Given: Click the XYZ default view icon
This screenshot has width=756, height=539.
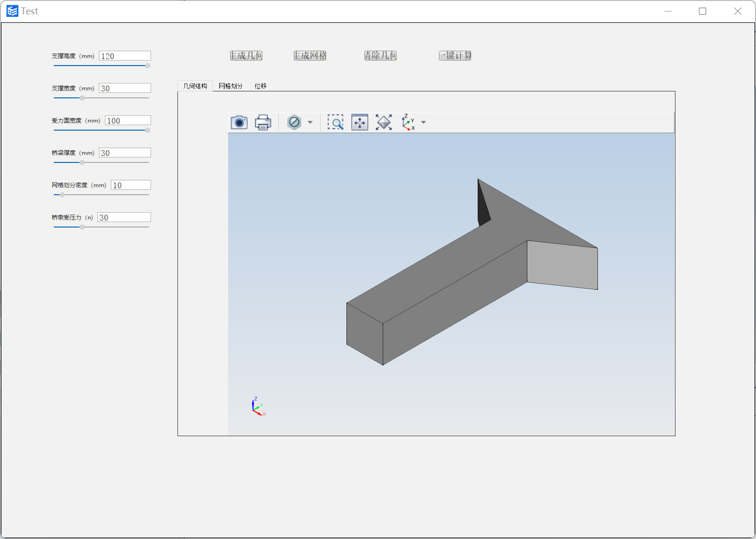Looking at the screenshot, I should pos(408,122).
